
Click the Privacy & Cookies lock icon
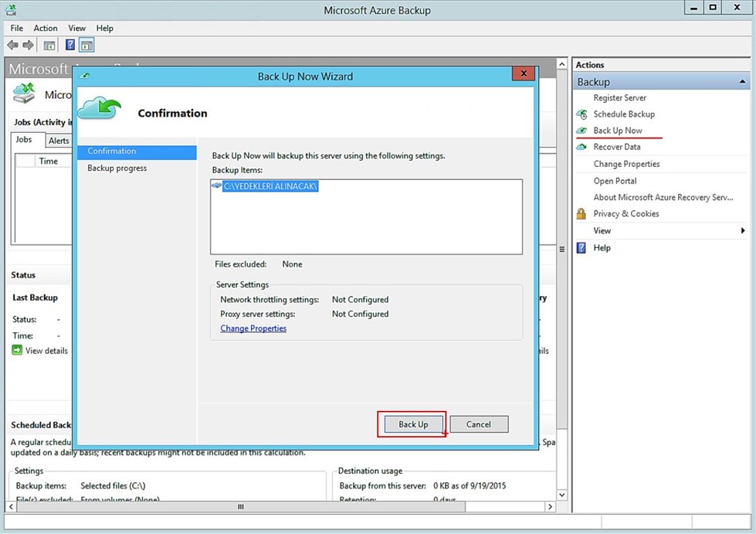(581, 213)
